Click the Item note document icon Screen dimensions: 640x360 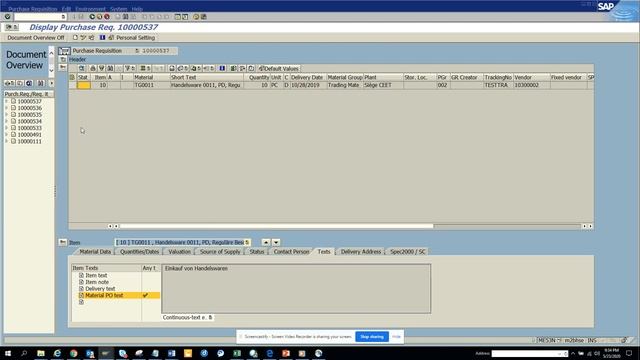81,282
